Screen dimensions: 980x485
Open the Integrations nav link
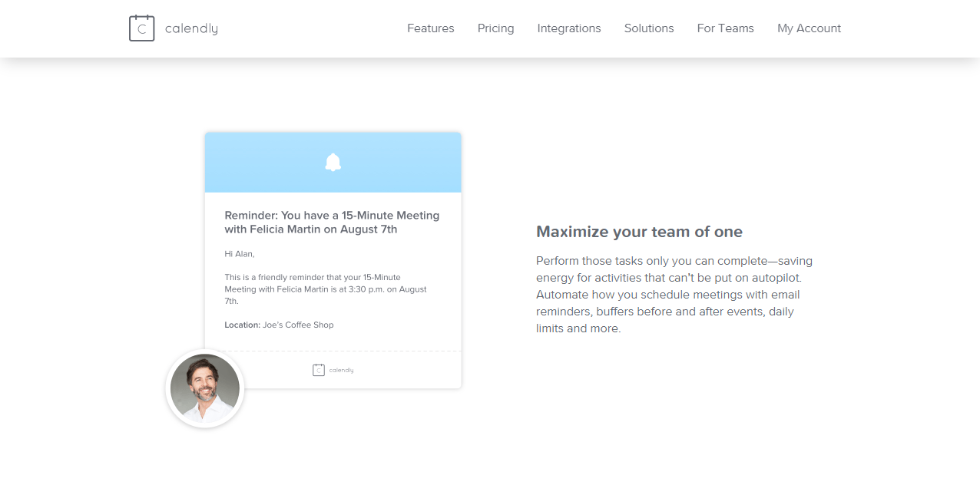click(569, 28)
